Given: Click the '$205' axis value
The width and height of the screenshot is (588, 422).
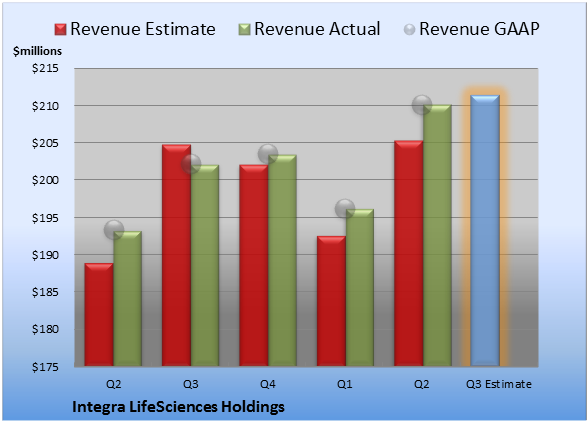Looking at the screenshot, I should coord(46,143).
